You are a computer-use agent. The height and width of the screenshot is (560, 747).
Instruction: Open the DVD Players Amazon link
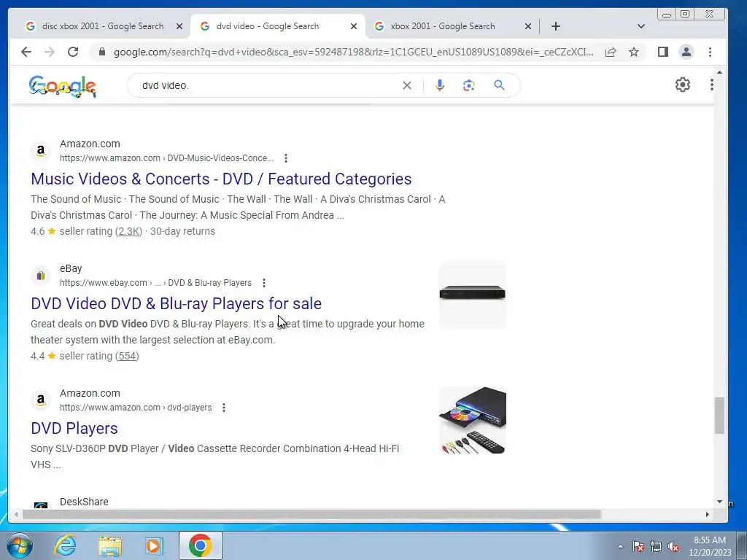coord(74,429)
